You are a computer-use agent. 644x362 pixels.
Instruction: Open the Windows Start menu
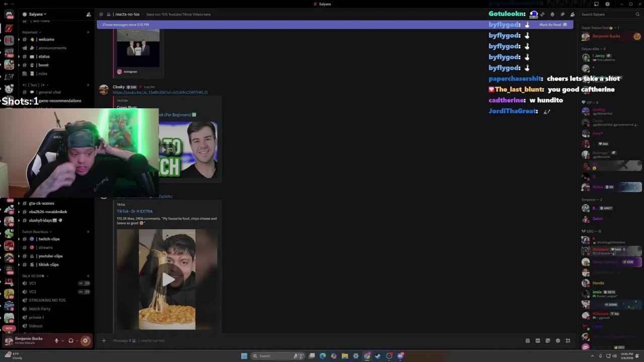click(x=244, y=356)
